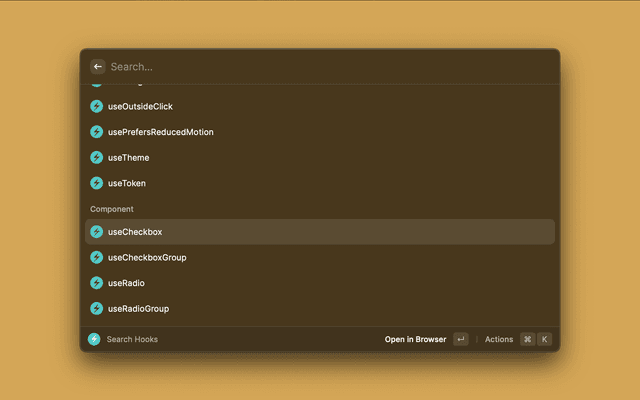Click the usePrefersReducedMotion lightning icon
The height and width of the screenshot is (400, 640).
coord(97,132)
